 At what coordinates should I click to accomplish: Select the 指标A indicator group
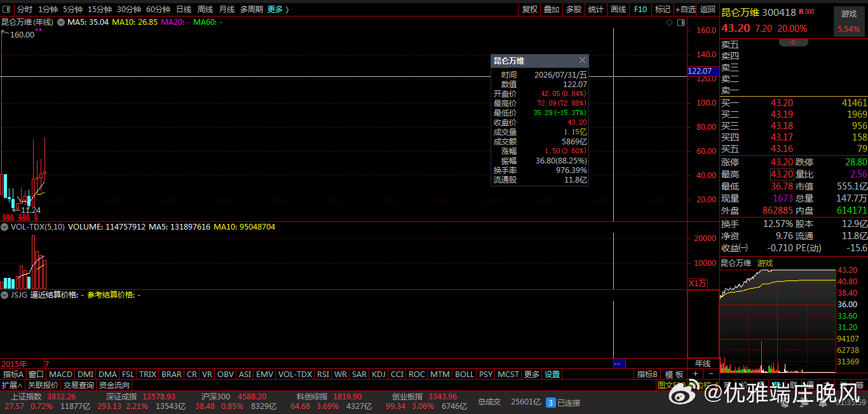13,375
